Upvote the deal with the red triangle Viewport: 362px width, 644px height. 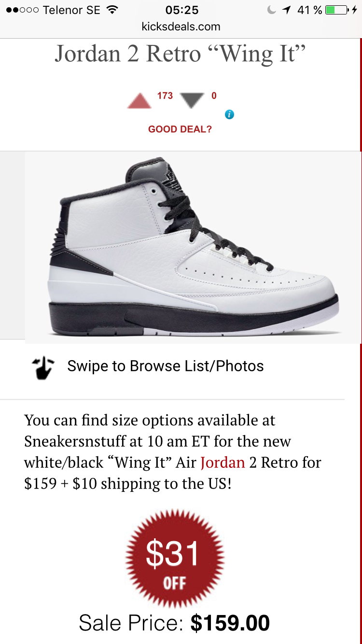(x=139, y=100)
